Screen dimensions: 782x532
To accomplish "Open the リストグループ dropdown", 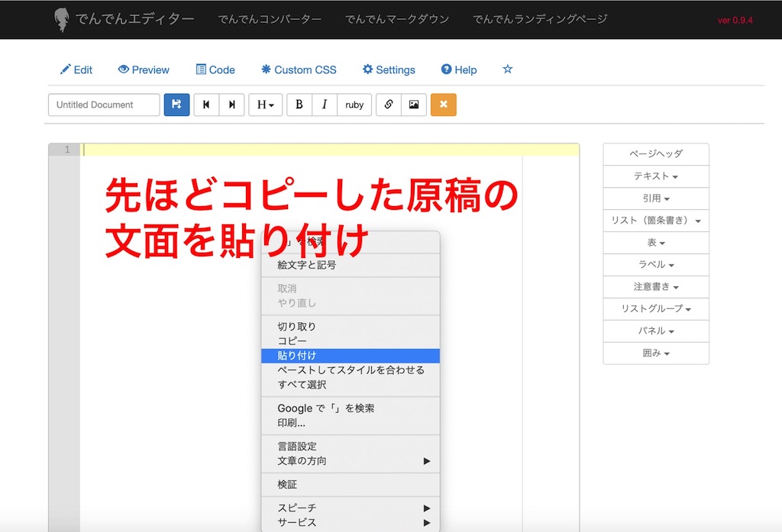I will pos(655,309).
